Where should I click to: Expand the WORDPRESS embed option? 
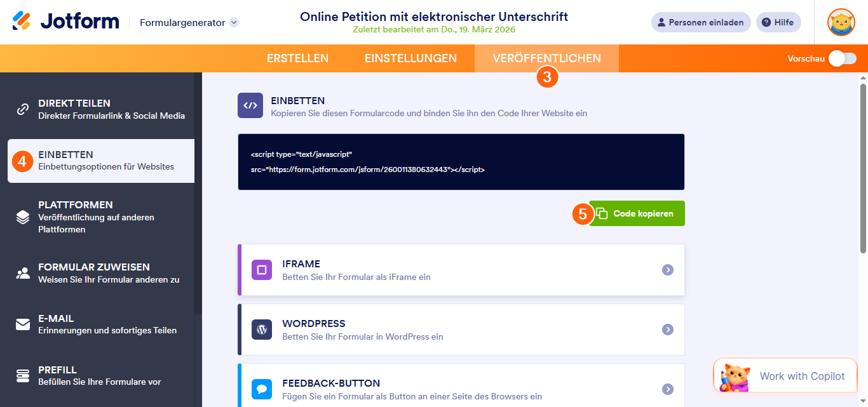(x=668, y=329)
